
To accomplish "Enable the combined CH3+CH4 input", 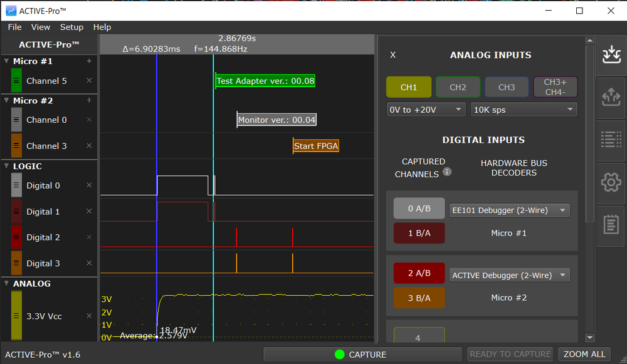I will [x=555, y=87].
